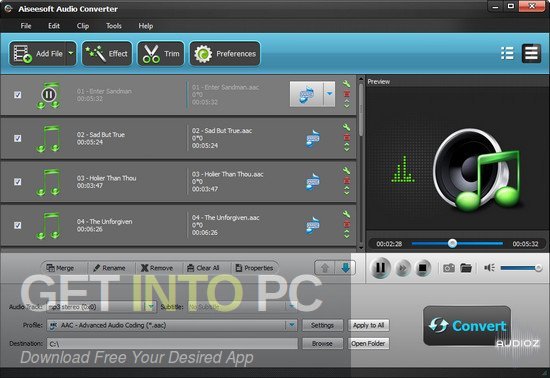This screenshot has width=550, height=378.
Task: Click the red delete icon for Enter Sandman
Action: (347, 94)
